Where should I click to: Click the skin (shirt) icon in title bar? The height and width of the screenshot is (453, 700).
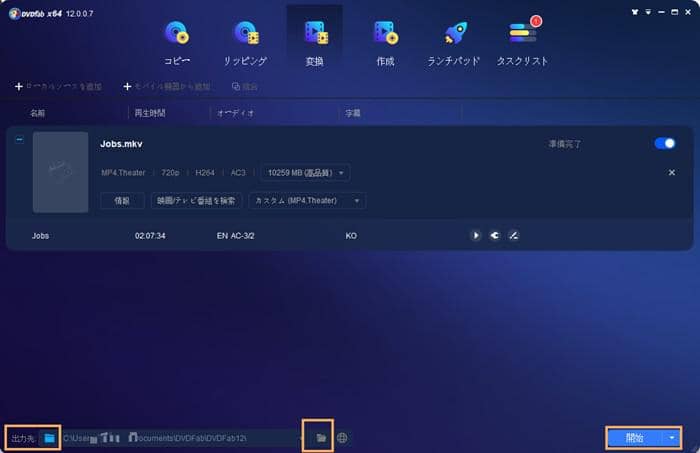pos(634,12)
